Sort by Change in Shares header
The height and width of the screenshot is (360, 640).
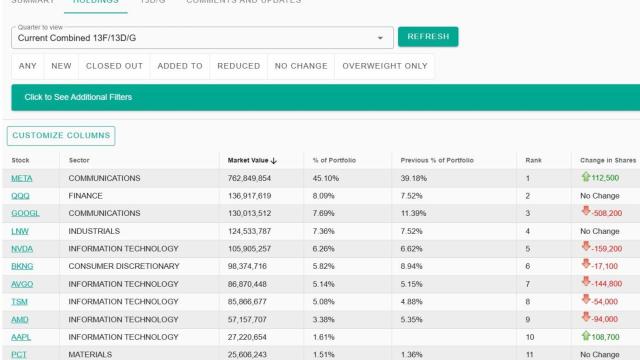608,160
